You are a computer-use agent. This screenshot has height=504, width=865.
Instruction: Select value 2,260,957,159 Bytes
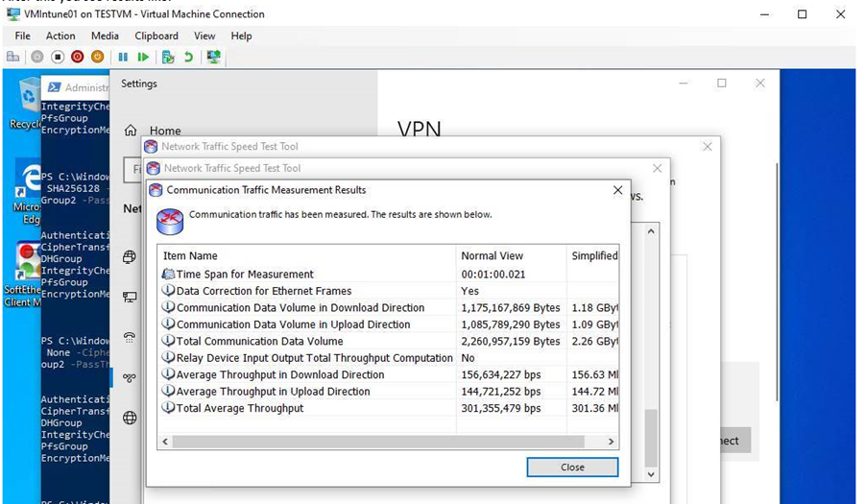[511, 342]
